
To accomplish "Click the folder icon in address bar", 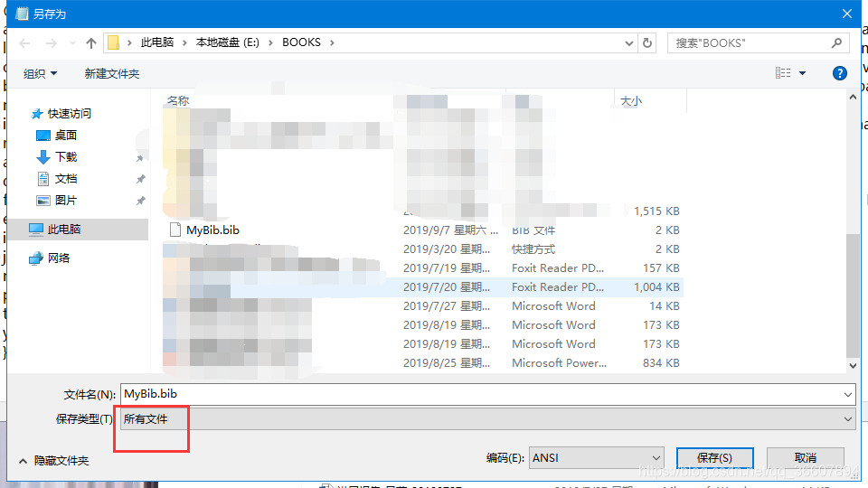I will click(x=114, y=42).
